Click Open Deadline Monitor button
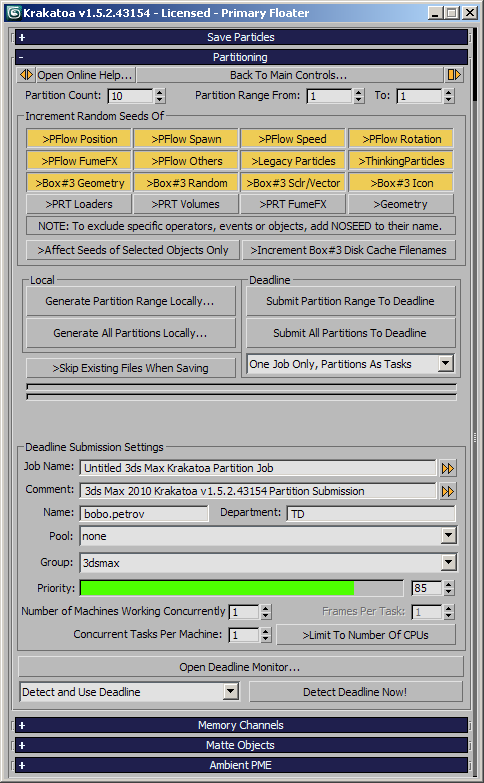484x783 pixels. point(241,667)
